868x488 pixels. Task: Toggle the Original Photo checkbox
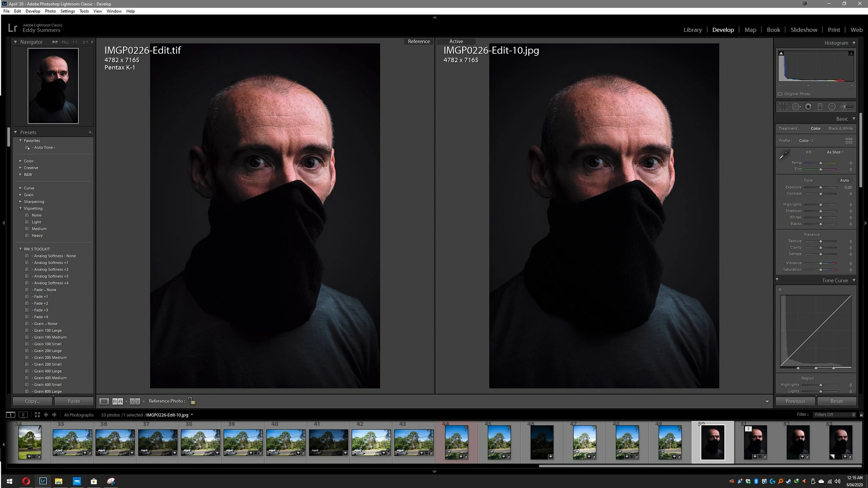pos(780,94)
